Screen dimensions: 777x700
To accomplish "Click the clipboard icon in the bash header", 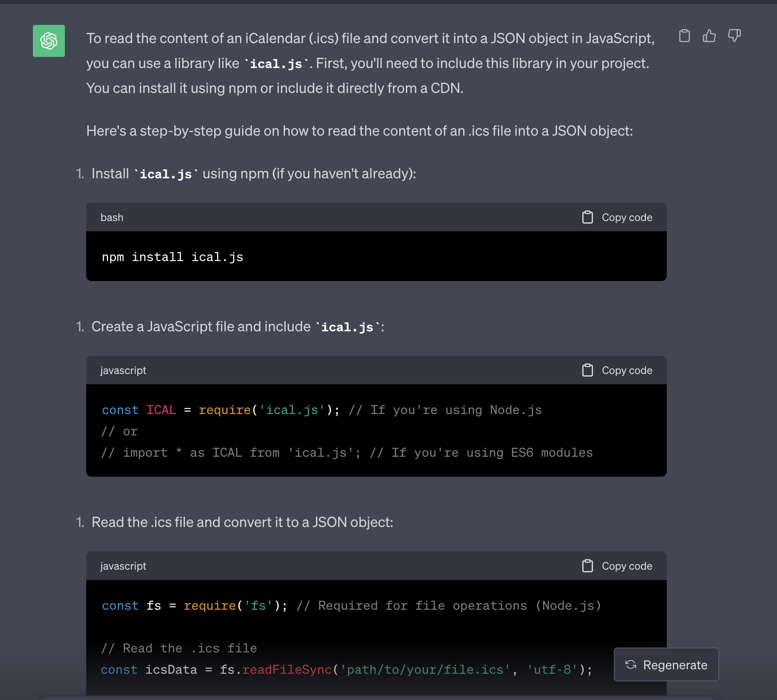I will (588, 217).
